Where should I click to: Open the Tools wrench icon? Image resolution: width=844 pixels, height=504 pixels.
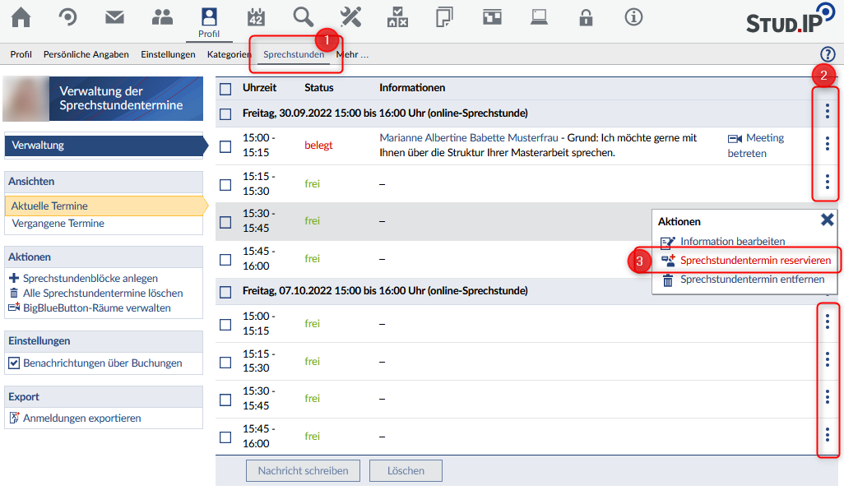(x=350, y=17)
